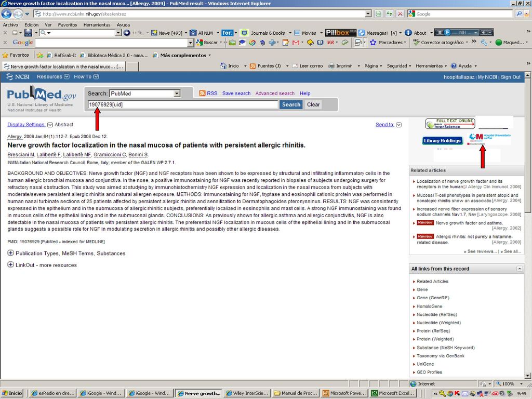The image size is (532, 399).
Task: Click the UniGene link
Action: 425,364
